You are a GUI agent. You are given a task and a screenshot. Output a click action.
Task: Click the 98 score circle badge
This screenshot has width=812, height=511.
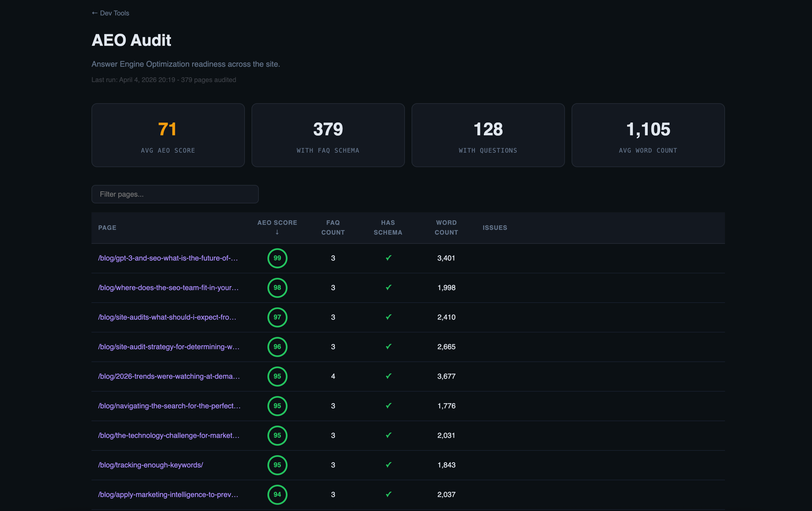[277, 288]
